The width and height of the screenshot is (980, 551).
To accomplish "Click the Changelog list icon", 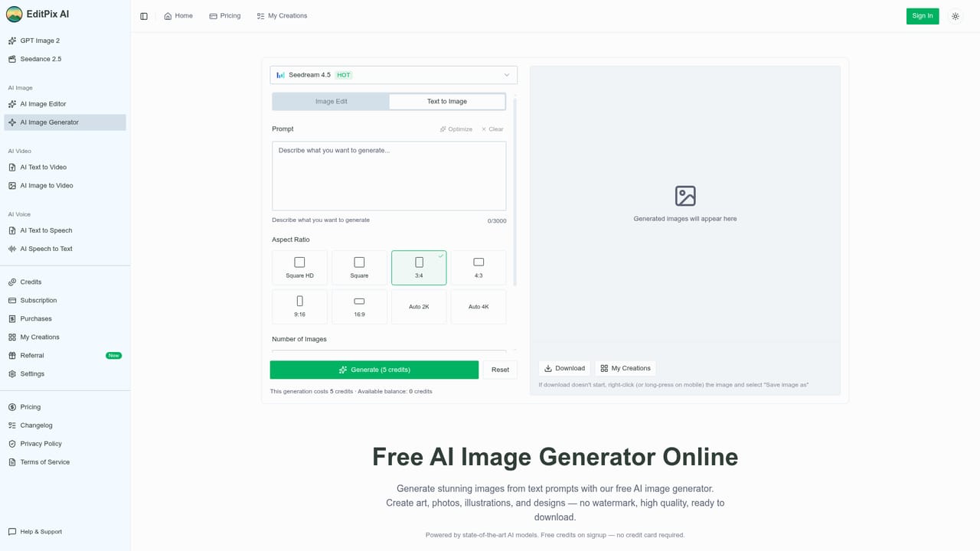I will point(12,425).
